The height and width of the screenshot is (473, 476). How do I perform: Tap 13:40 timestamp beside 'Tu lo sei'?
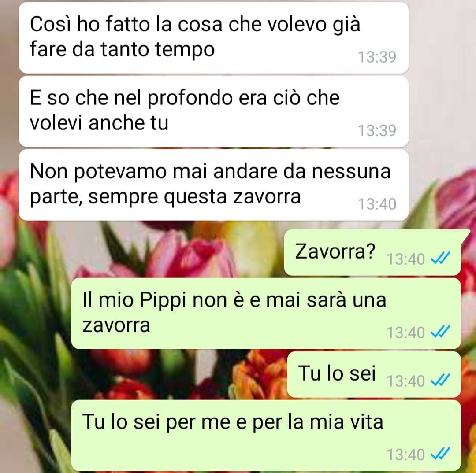[405, 381]
